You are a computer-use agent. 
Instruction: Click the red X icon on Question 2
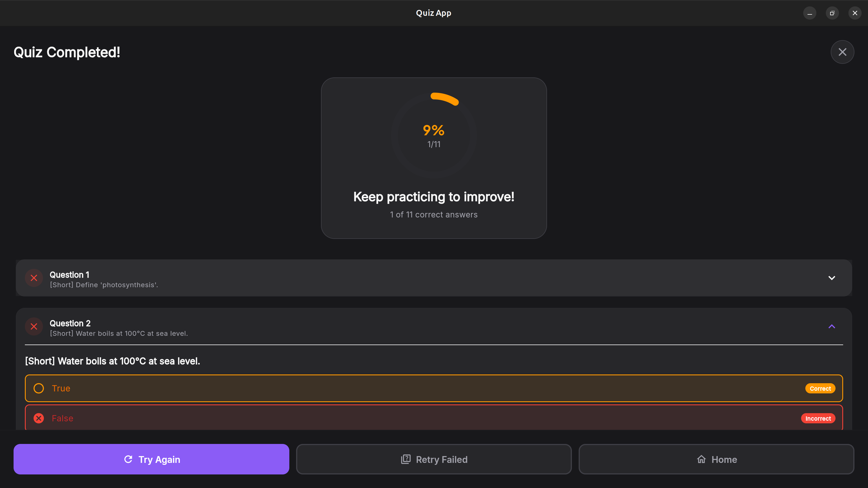(x=34, y=326)
